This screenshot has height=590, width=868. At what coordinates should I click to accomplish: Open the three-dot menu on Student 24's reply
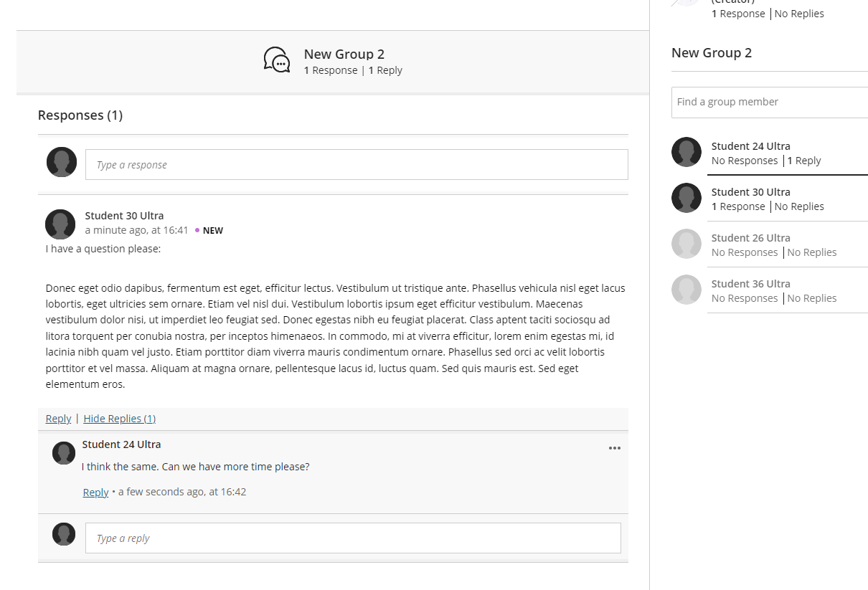(614, 448)
